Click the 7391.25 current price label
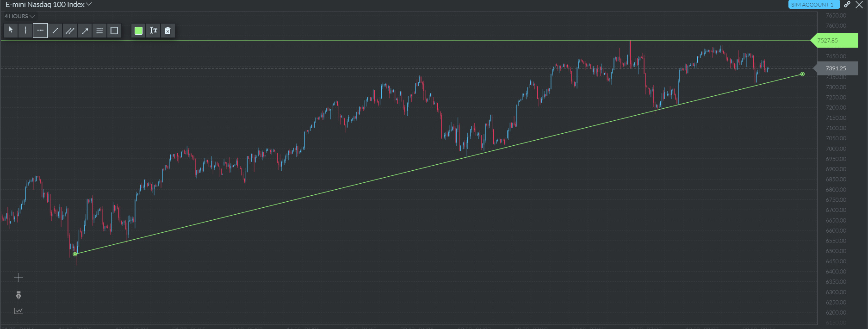 [x=836, y=68]
